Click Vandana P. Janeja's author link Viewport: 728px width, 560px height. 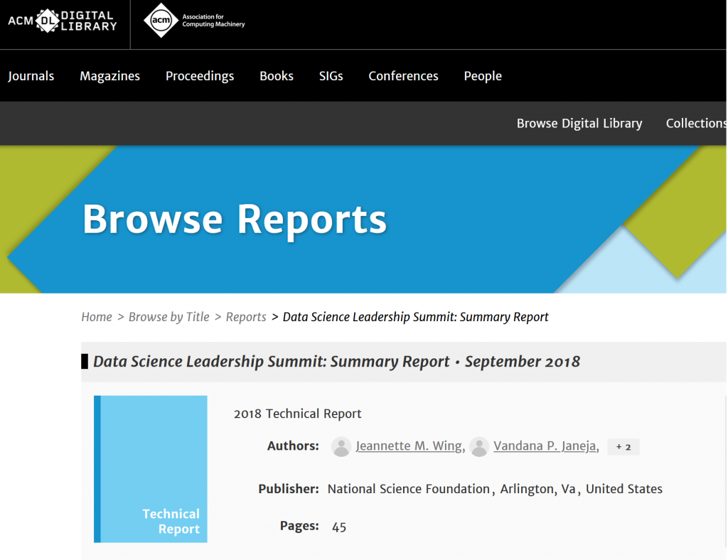[545, 446]
